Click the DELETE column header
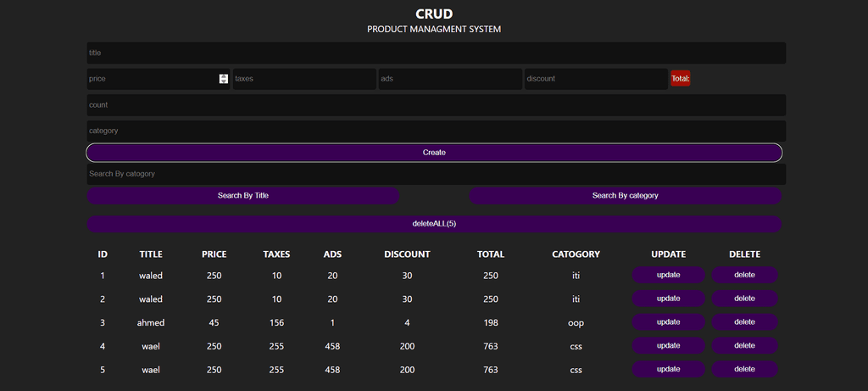Screen dimensions: 868x391 744,254
